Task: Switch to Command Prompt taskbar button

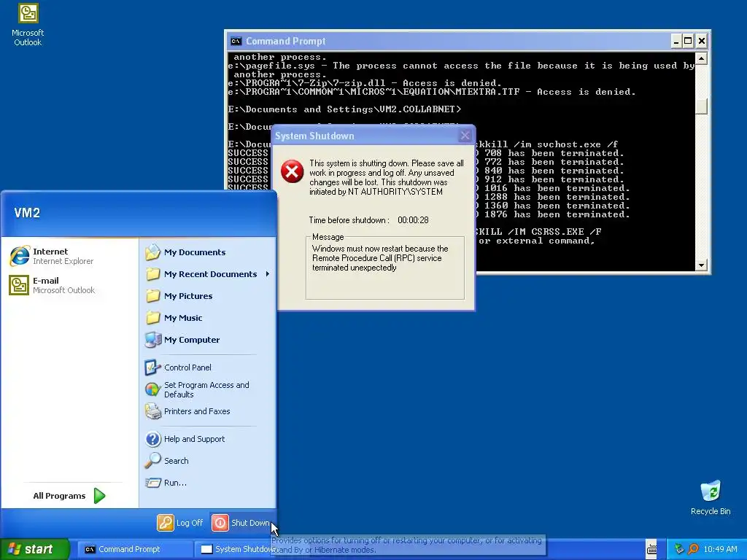Action: click(135, 549)
